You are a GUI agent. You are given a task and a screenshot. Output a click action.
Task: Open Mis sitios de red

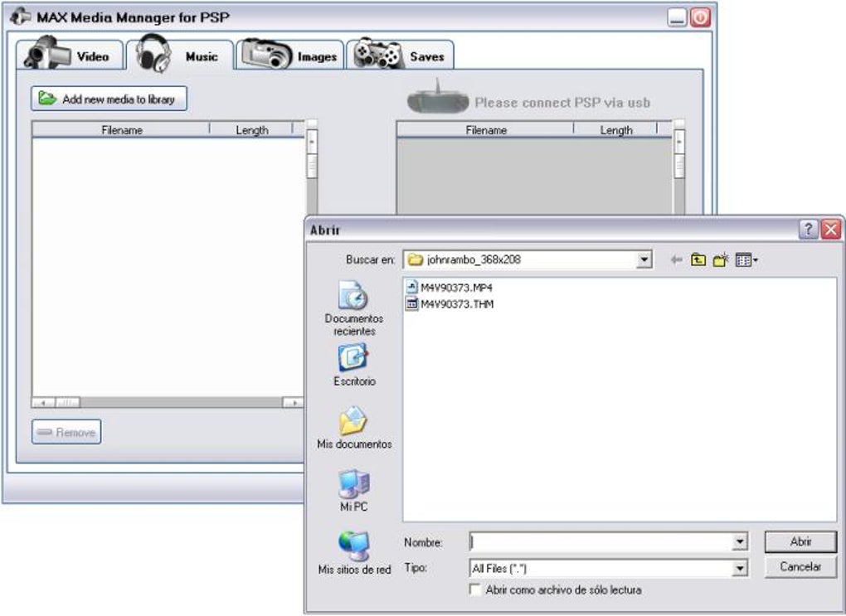354,553
